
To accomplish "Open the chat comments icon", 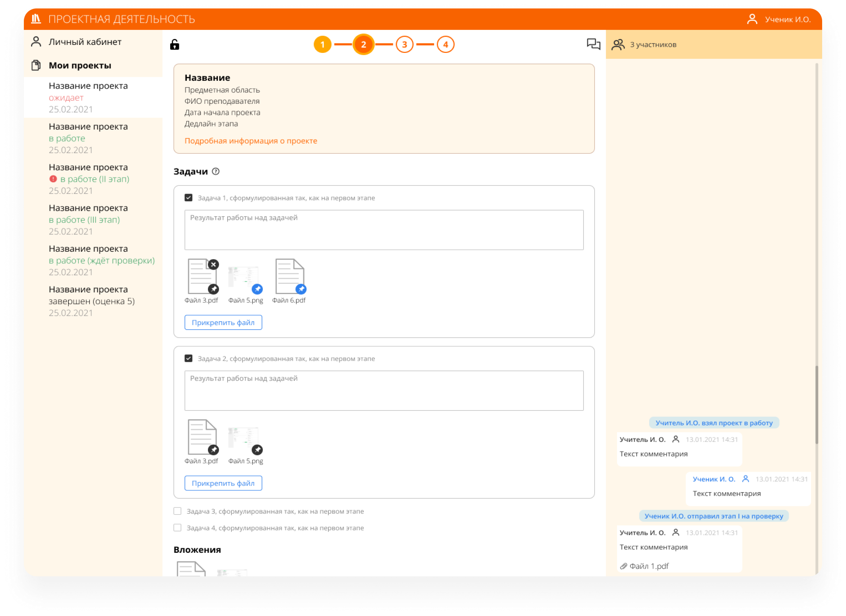I will click(593, 44).
